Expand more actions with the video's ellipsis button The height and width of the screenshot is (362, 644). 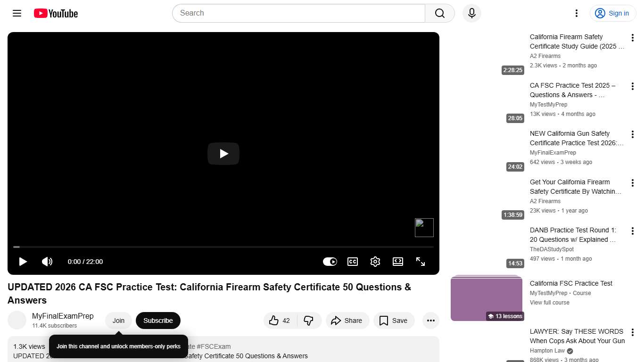click(430, 321)
